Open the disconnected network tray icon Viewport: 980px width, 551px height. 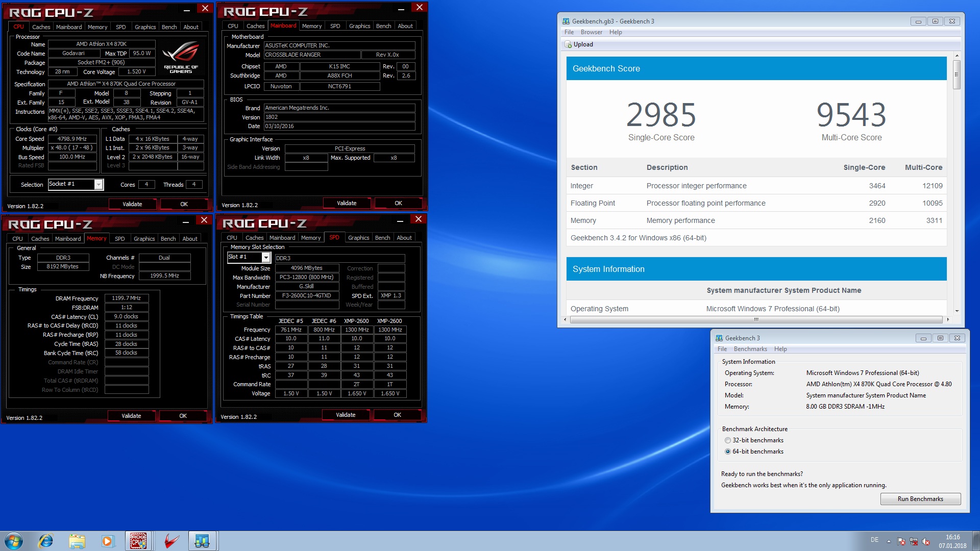tap(914, 541)
